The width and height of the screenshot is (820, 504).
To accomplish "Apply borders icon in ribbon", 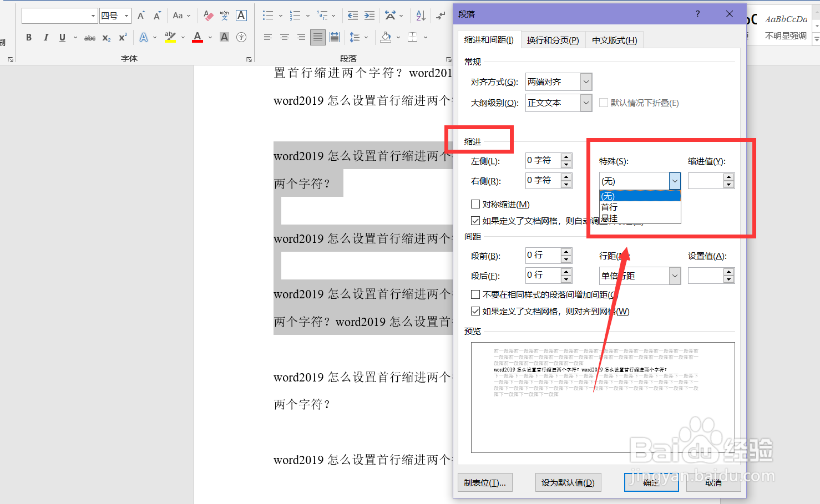I will tap(413, 37).
